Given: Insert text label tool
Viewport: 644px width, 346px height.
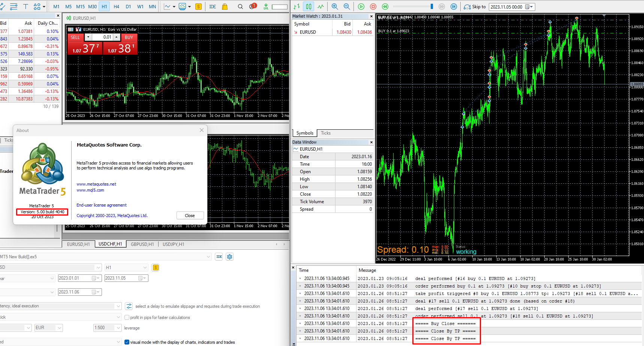Looking at the screenshot, I should click(25, 6).
